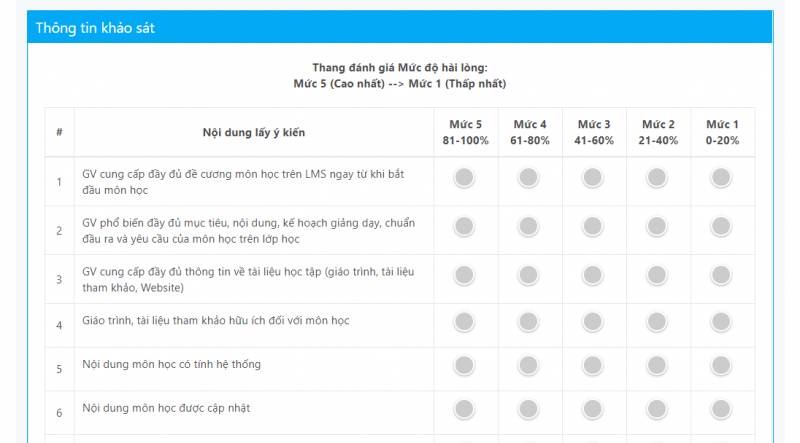Select Mức 5 for question 3
This screenshot has height=443, width=800.
pyautogui.click(x=464, y=275)
